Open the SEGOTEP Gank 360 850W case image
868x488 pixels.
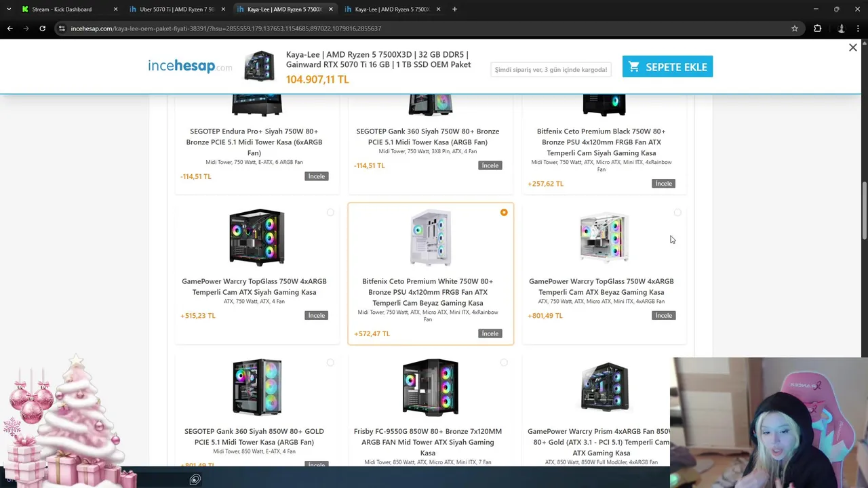(x=257, y=387)
